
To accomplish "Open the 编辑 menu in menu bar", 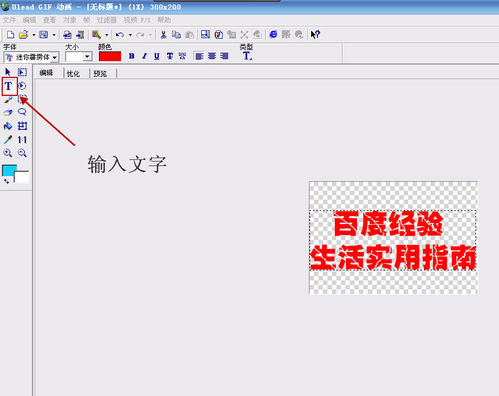I will 29,20.
